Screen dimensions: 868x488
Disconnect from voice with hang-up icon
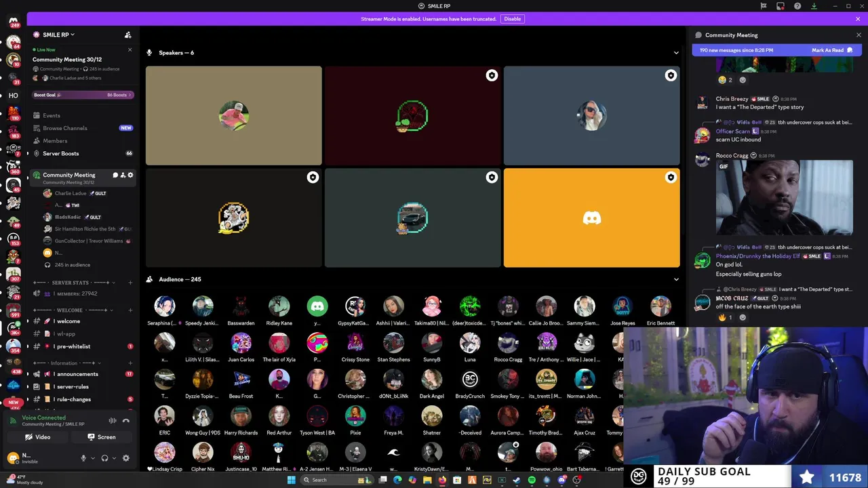[x=125, y=421]
